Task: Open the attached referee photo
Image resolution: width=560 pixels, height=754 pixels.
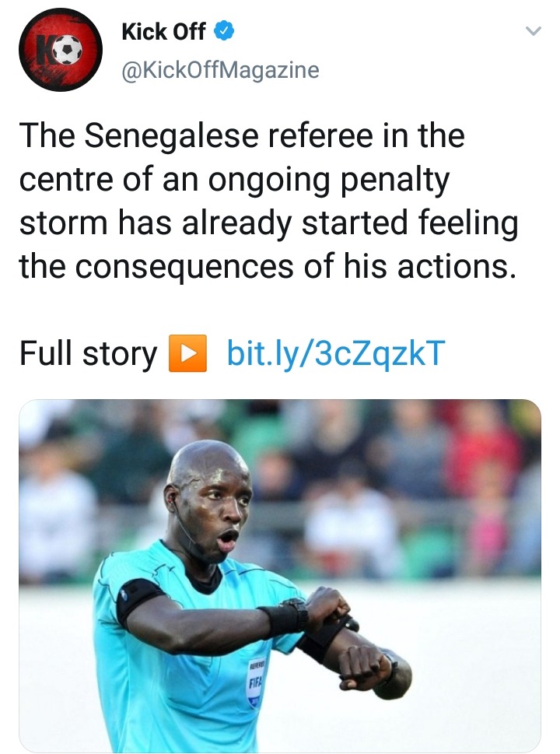Action: point(280,576)
